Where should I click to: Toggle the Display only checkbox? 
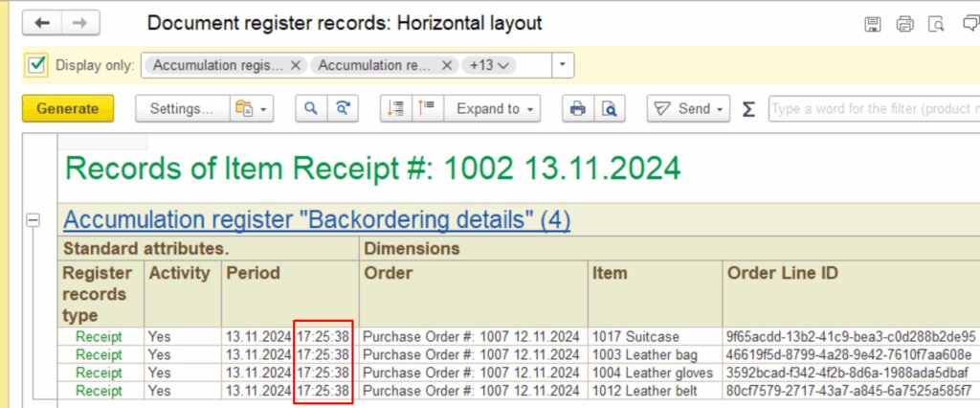[x=36, y=65]
